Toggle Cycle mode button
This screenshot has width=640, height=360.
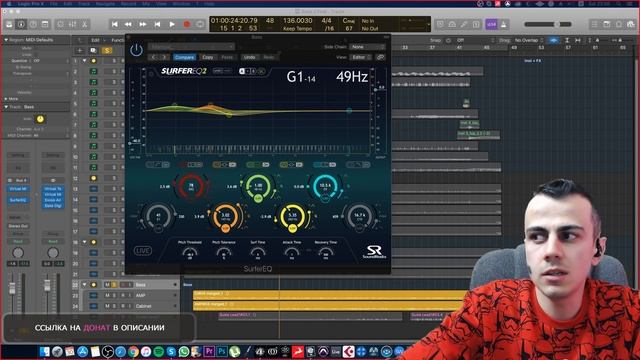pos(200,24)
